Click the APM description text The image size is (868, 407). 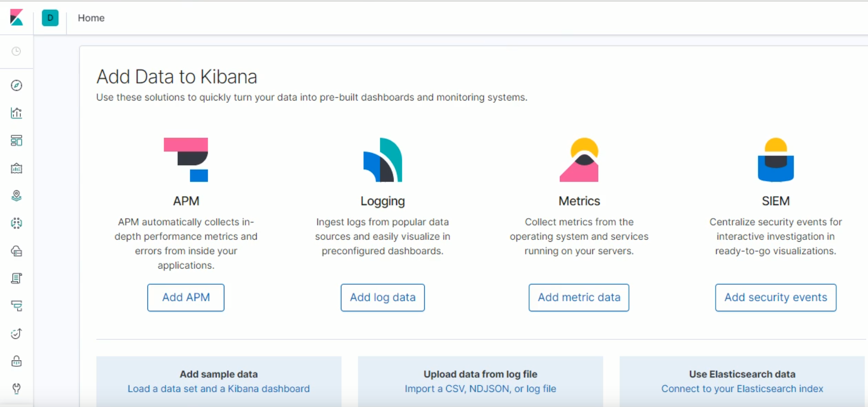[x=186, y=244]
